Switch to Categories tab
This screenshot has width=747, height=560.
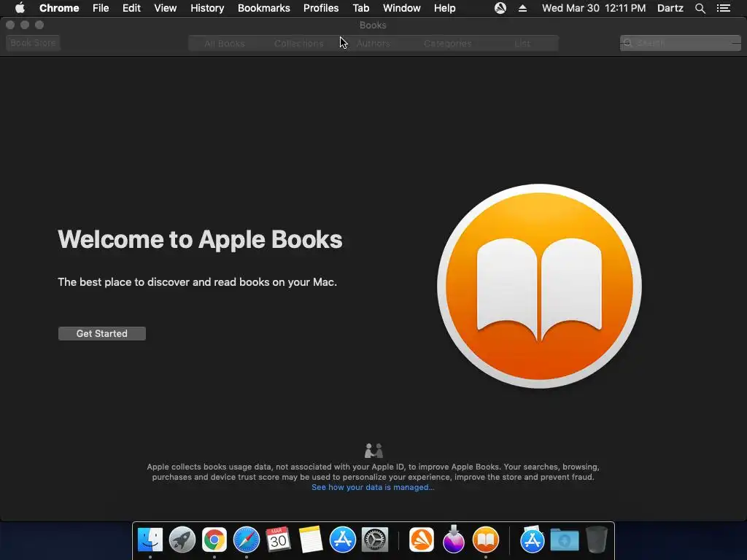tap(447, 43)
